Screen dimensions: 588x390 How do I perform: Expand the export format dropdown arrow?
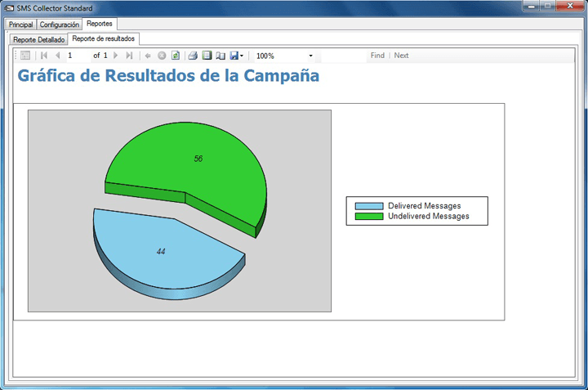242,56
